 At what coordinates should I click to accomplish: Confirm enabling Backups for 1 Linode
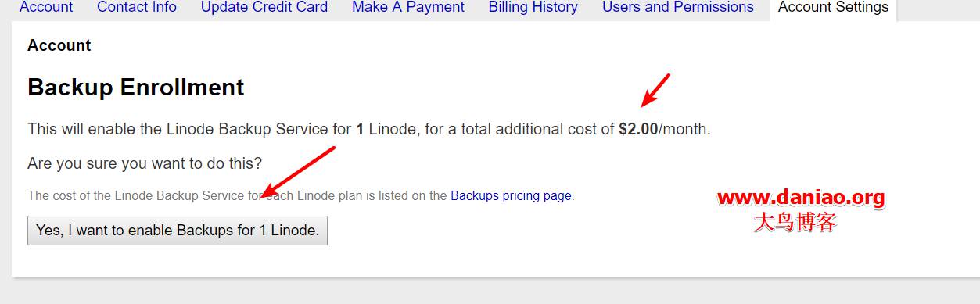[178, 231]
